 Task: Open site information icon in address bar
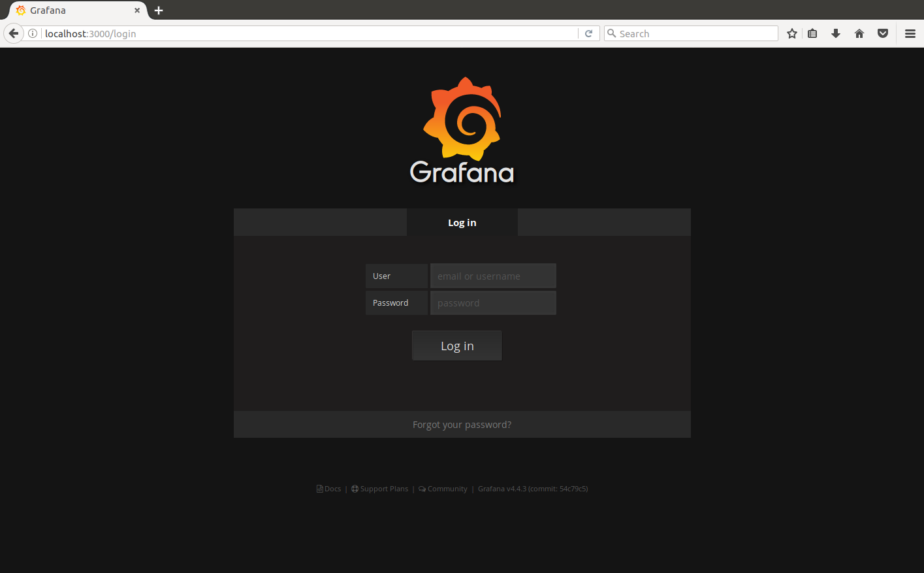[33, 33]
